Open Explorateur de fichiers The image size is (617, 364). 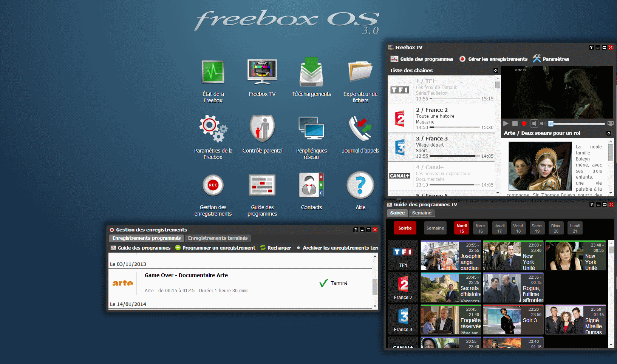(360, 72)
